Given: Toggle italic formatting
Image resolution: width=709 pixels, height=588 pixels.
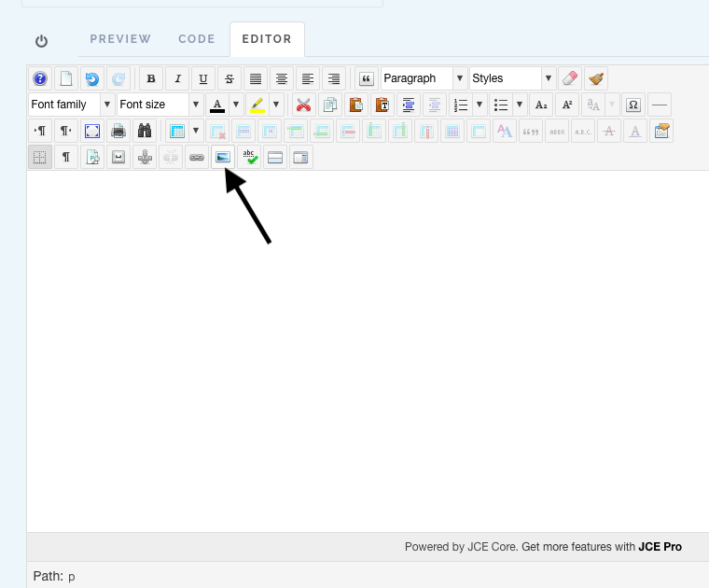Looking at the screenshot, I should [x=177, y=78].
